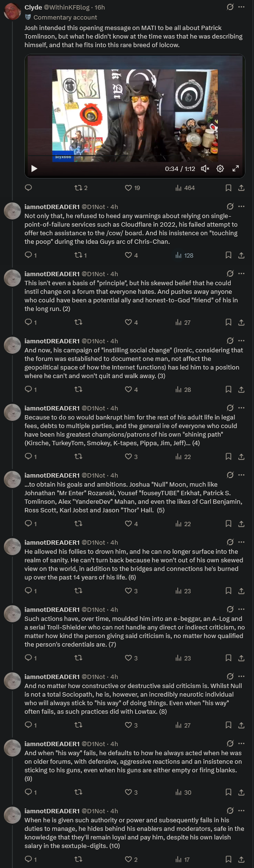The image size is (254, 868).
Task: Open more options on the thread post marked (2)
Action: coord(241,274)
